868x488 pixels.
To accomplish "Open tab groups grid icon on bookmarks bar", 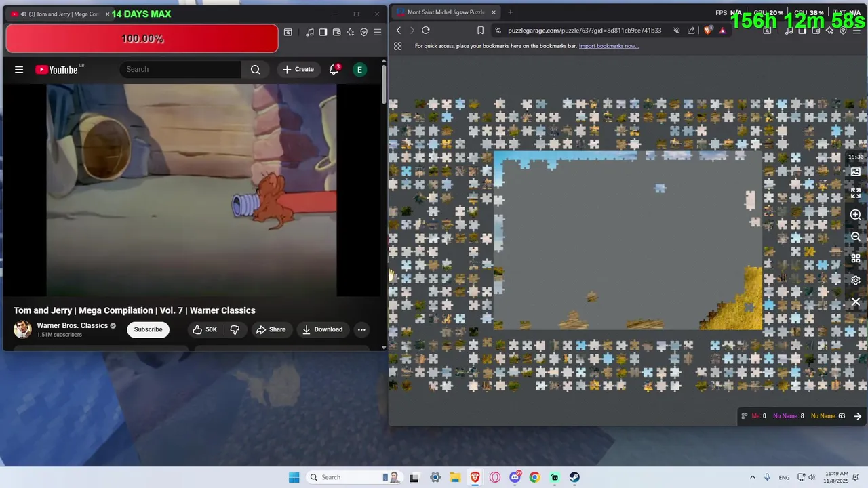I will [x=398, y=46].
